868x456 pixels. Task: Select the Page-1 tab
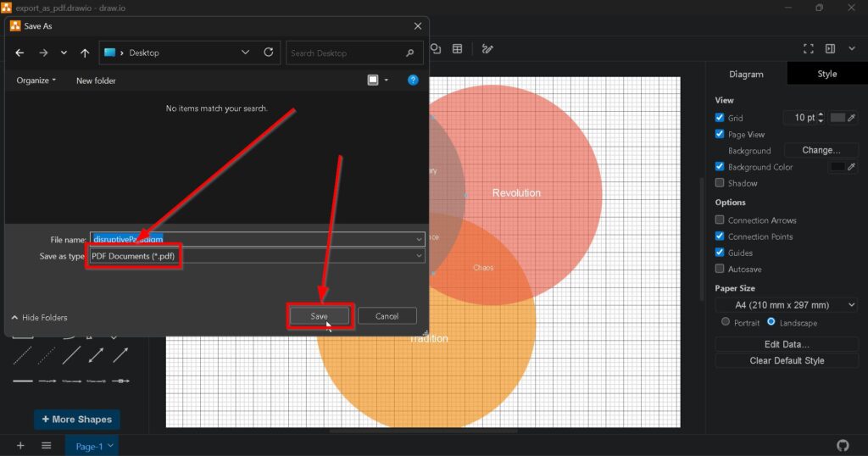point(92,447)
